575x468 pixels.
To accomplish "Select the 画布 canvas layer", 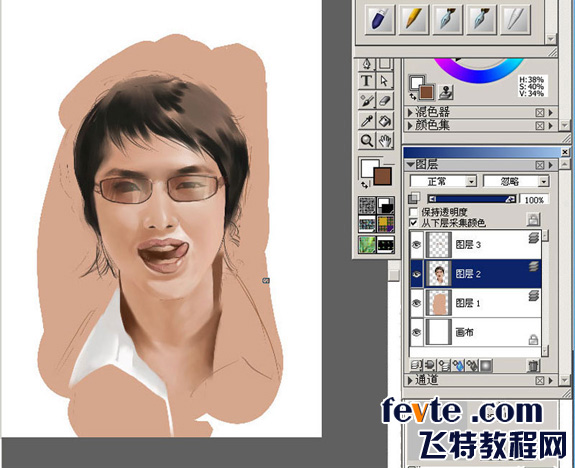I will (x=476, y=332).
